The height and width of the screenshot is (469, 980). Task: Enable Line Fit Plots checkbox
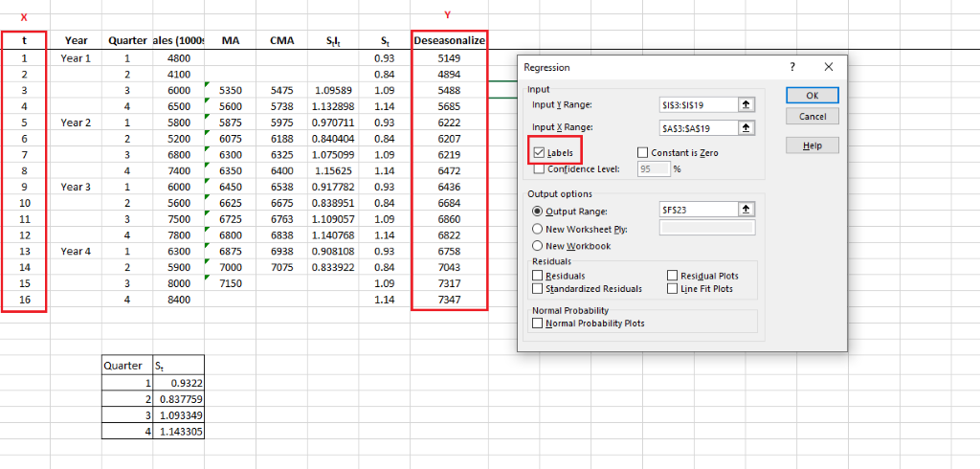tap(672, 288)
